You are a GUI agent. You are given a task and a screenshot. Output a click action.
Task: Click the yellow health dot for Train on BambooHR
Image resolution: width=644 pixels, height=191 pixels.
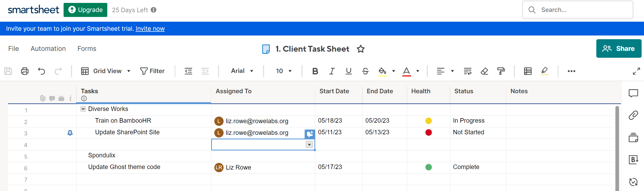coord(428,121)
